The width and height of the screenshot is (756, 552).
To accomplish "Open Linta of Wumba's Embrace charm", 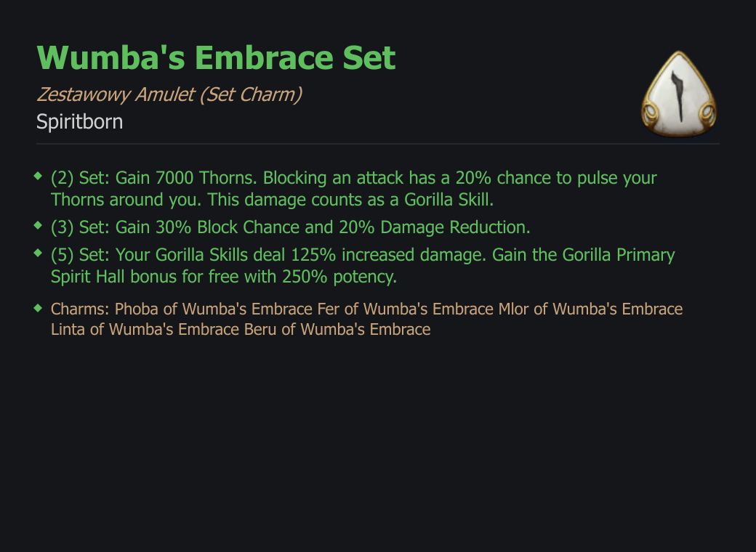I will pyautogui.click(x=145, y=330).
